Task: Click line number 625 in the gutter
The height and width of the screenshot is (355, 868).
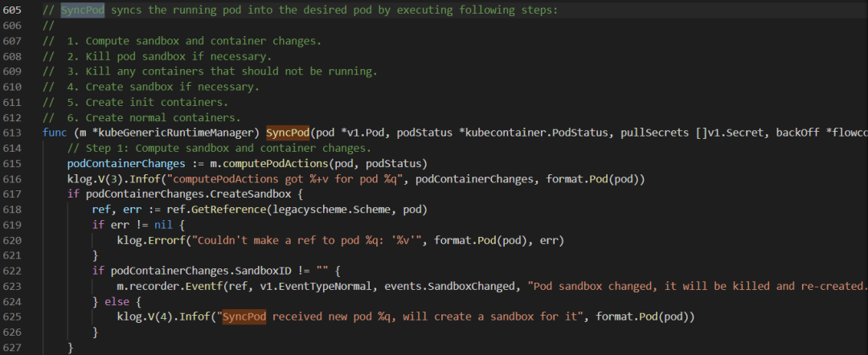Action: click(x=11, y=316)
